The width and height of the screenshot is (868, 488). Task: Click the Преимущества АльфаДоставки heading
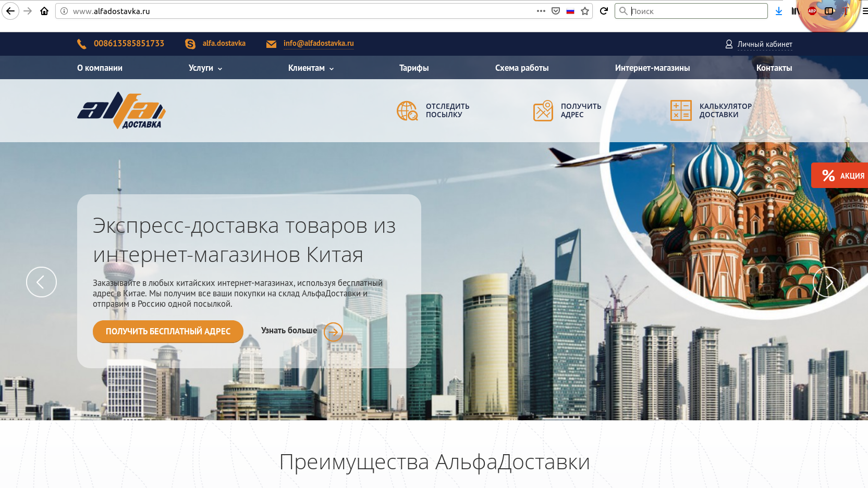tap(434, 462)
